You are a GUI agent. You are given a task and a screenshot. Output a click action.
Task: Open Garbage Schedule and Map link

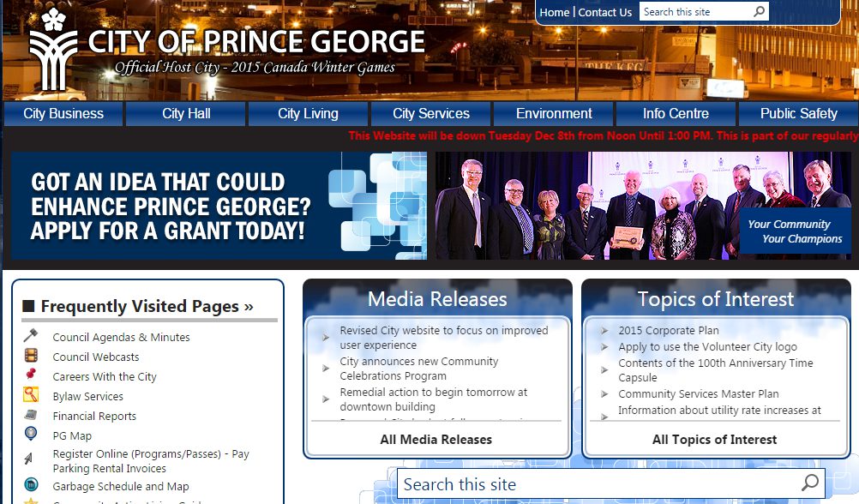(121, 486)
